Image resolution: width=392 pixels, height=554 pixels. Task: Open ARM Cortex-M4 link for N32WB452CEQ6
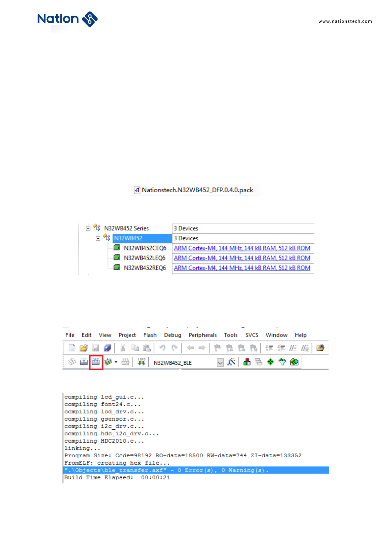point(242,248)
